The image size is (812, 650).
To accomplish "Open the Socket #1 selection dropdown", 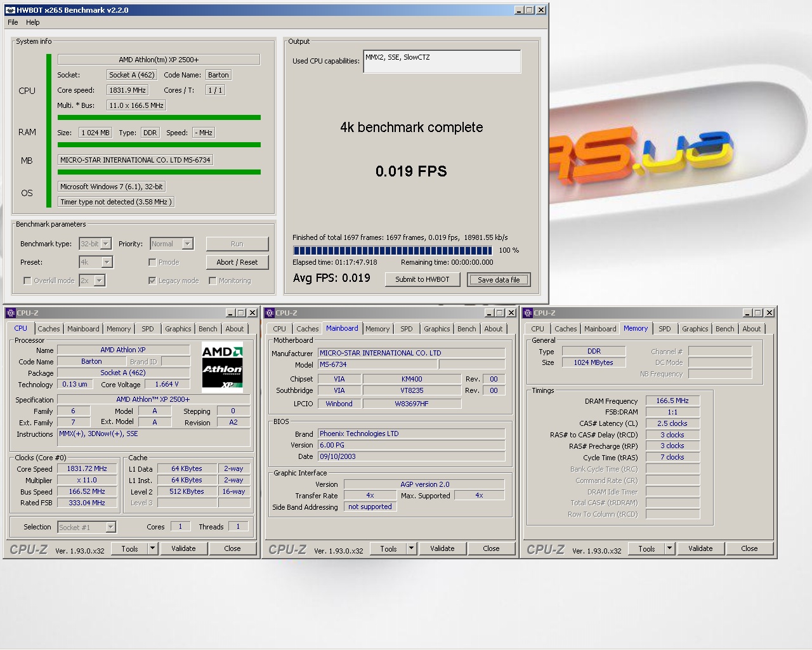I will (x=110, y=527).
